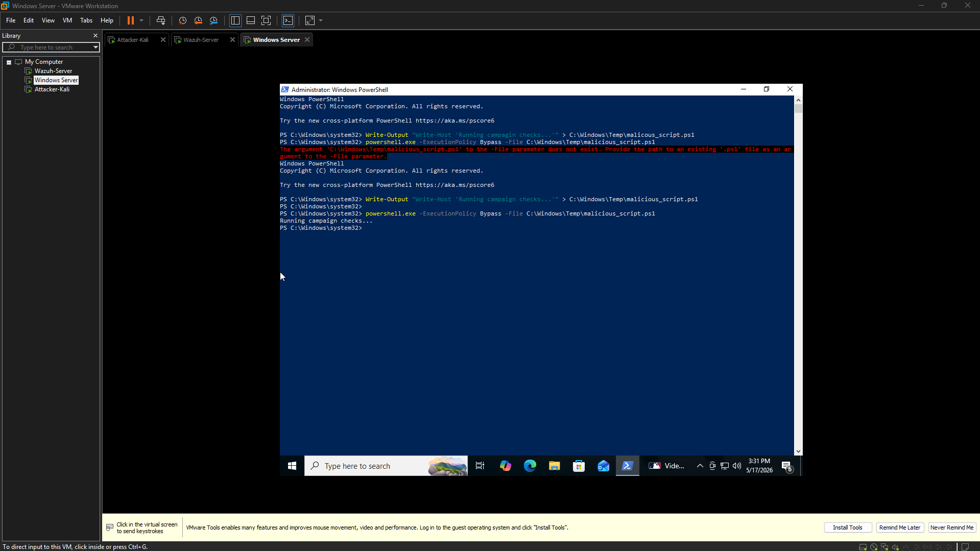Click the PowerShell prompt line to focus the VM
This screenshot has width=980, height=551.
pos(321,228)
